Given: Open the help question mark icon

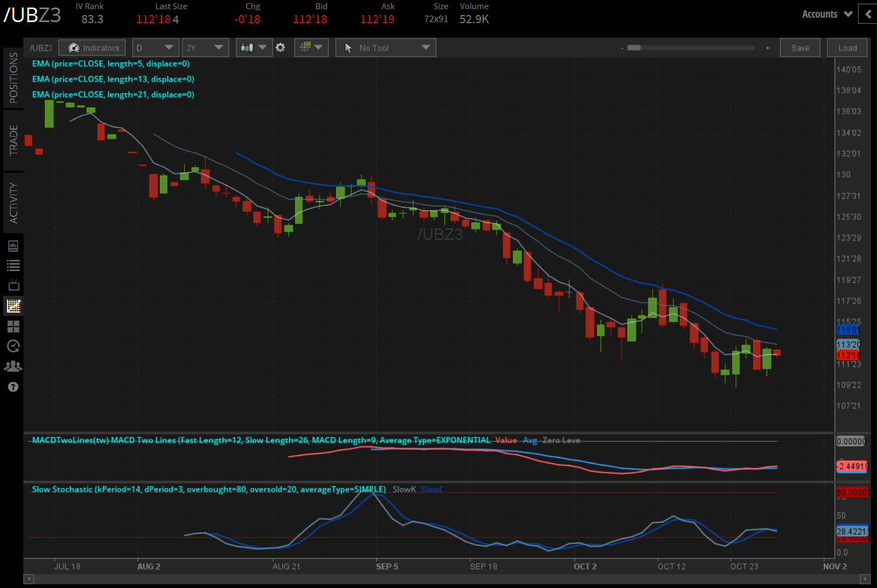Looking at the screenshot, I should [13, 387].
